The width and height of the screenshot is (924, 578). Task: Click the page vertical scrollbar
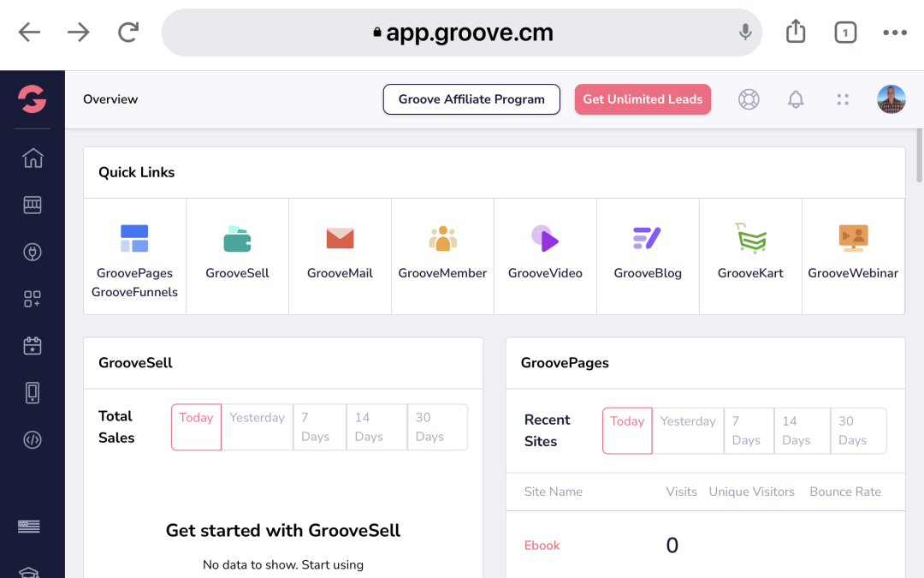[x=919, y=156]
